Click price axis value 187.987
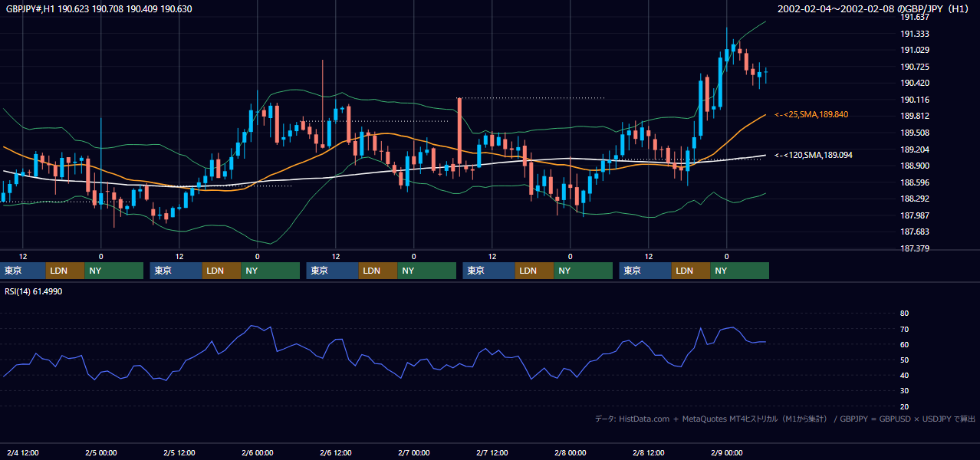The width and height of the screenshot is (980, 460). pyautogui.click(x=915, y=215)
